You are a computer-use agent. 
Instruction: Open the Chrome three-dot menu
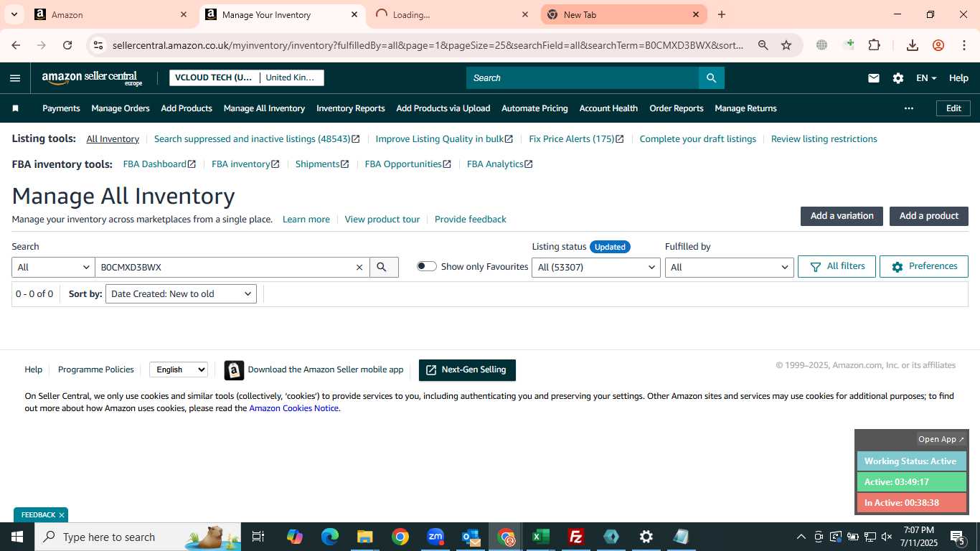click(963, 45)
